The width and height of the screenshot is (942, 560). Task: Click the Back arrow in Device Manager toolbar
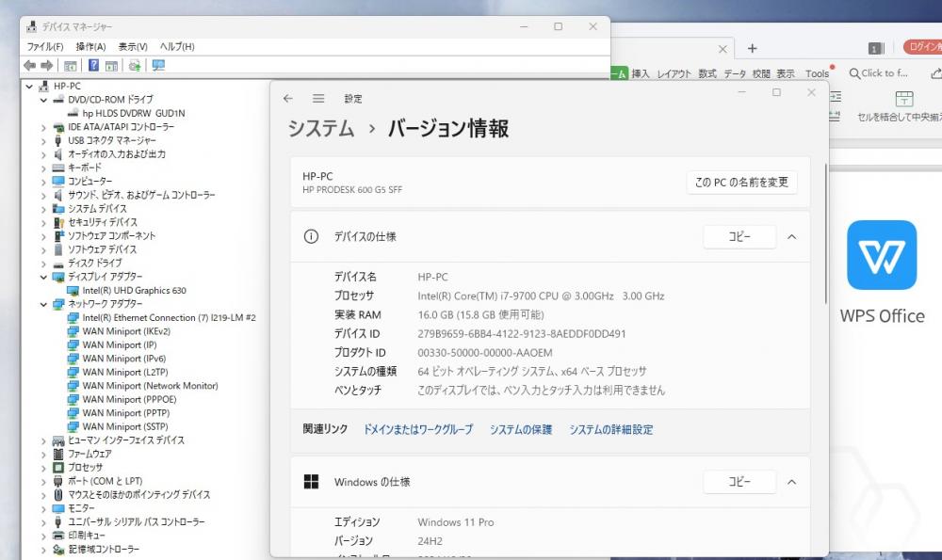pyautogui.click(x=29, y=66)
